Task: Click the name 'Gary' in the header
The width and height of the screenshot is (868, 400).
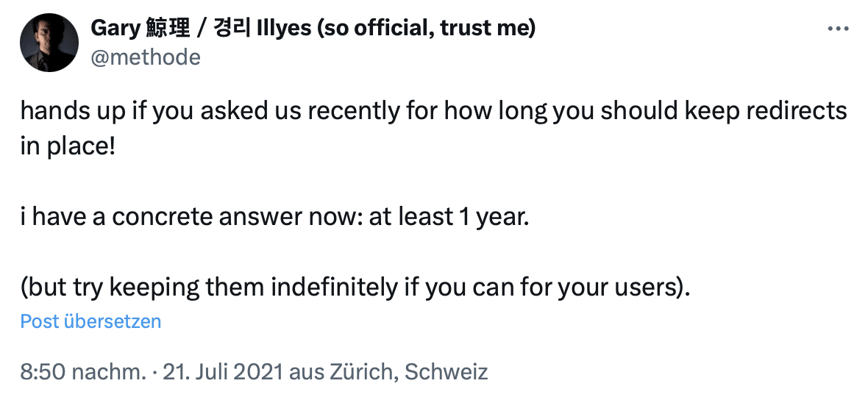Action: (x=115, y=28)
